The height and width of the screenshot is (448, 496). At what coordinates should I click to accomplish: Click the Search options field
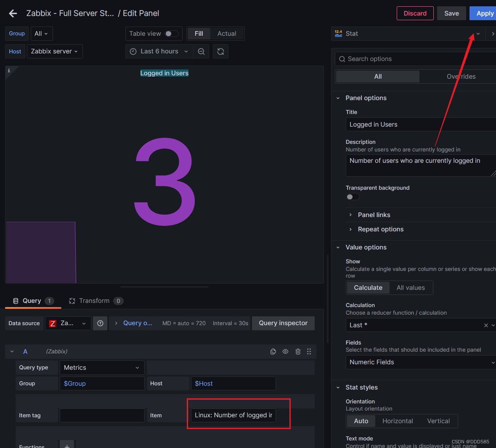[416, 59]
